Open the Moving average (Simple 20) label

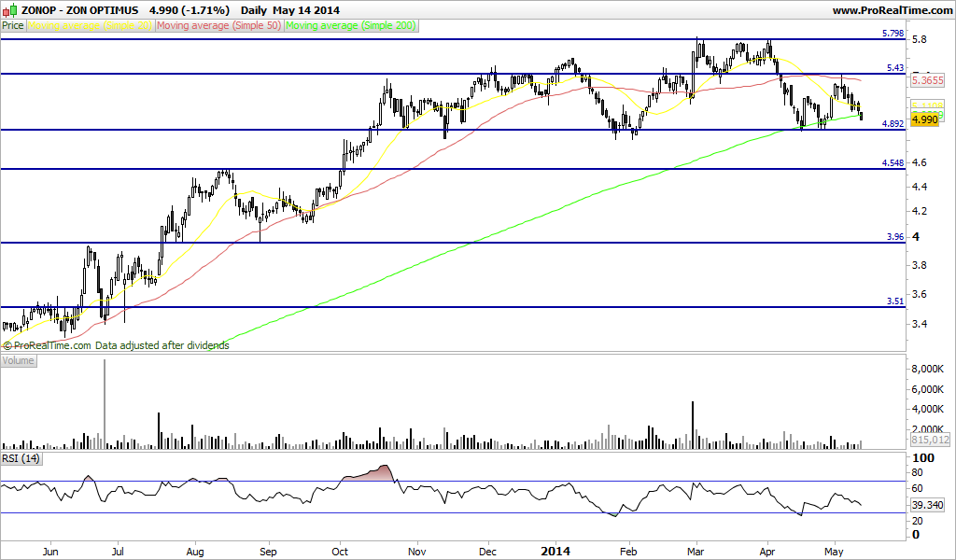coord(91,25)
